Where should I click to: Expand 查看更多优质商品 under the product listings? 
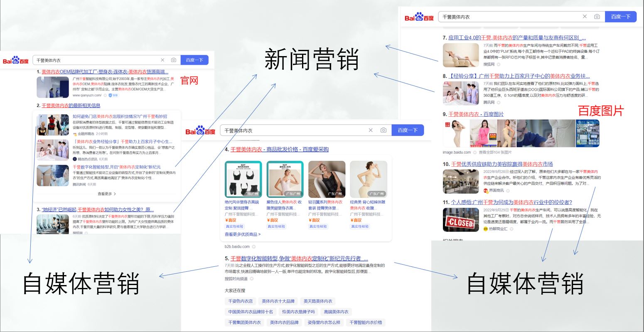243,234
